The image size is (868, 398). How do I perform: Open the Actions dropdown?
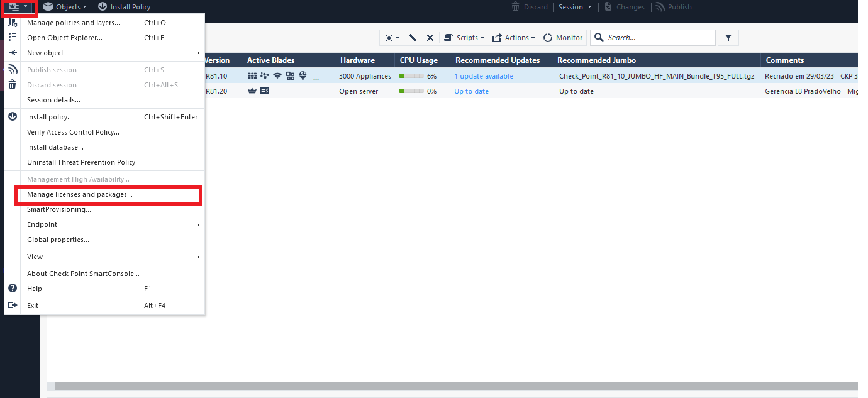[x=513, y=38]
